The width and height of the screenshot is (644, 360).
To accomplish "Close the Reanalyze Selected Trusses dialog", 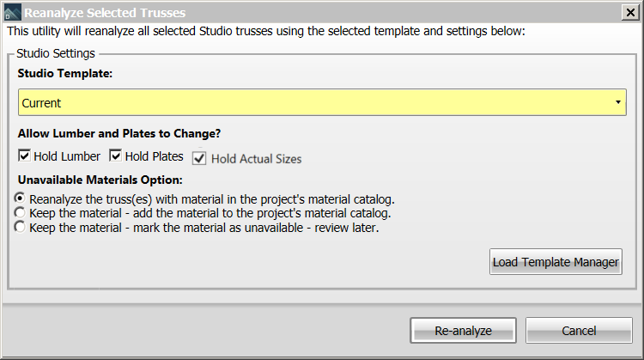I will coord(630,13).
